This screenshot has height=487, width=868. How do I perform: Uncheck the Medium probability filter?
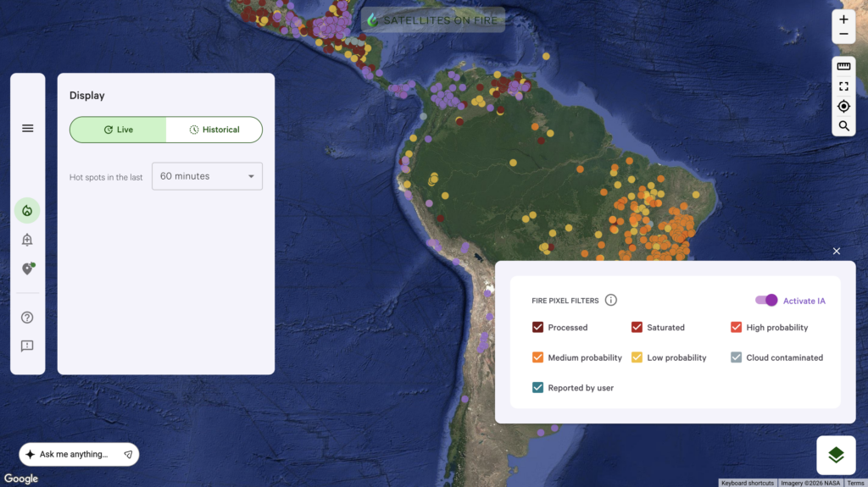[x=537, y=357]
